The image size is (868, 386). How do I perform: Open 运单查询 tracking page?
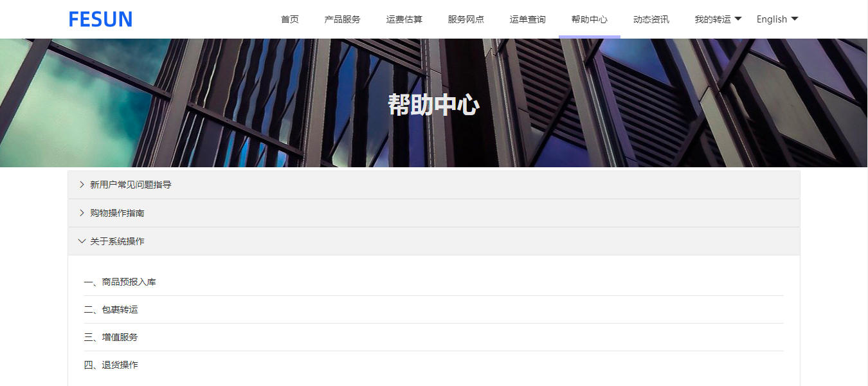(x=528, y=19)
